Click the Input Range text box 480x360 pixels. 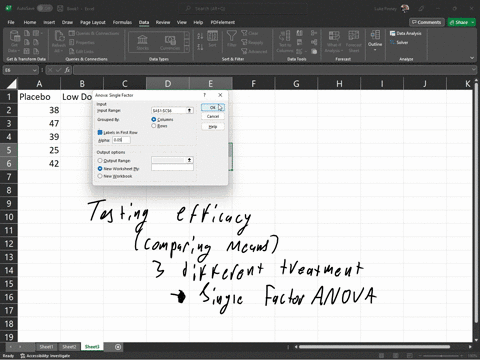[x=169, y=110]
